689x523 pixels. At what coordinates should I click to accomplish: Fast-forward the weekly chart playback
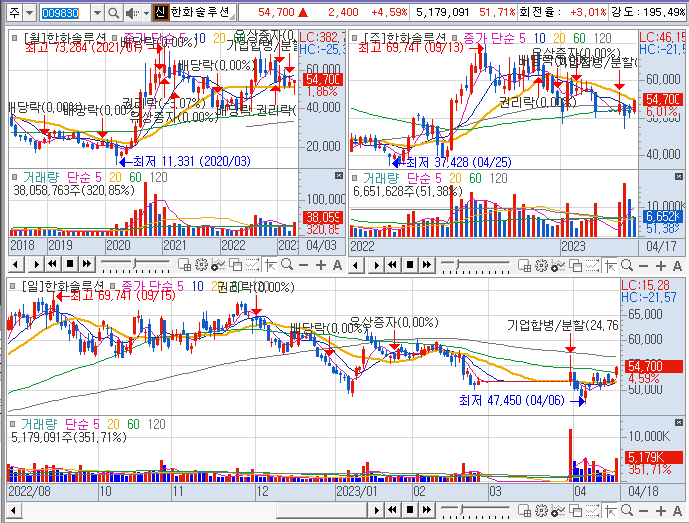[427, 265]
